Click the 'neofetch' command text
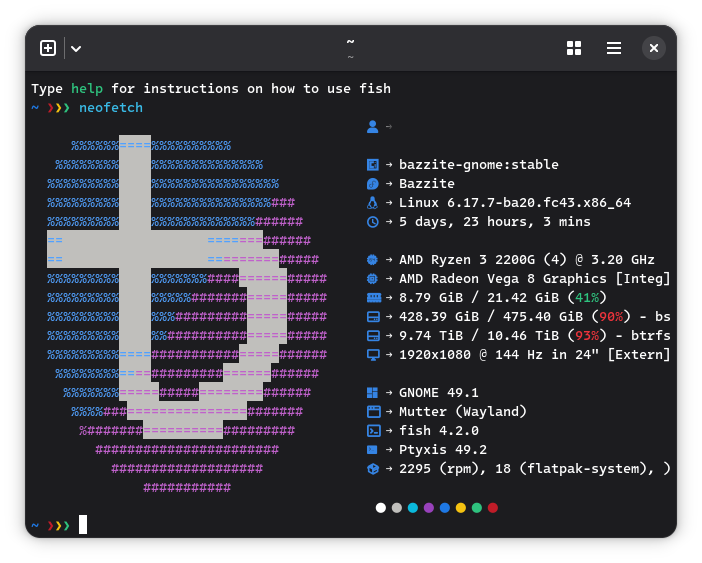The height and width of the screenshot is (563, 702). point(111,108)
